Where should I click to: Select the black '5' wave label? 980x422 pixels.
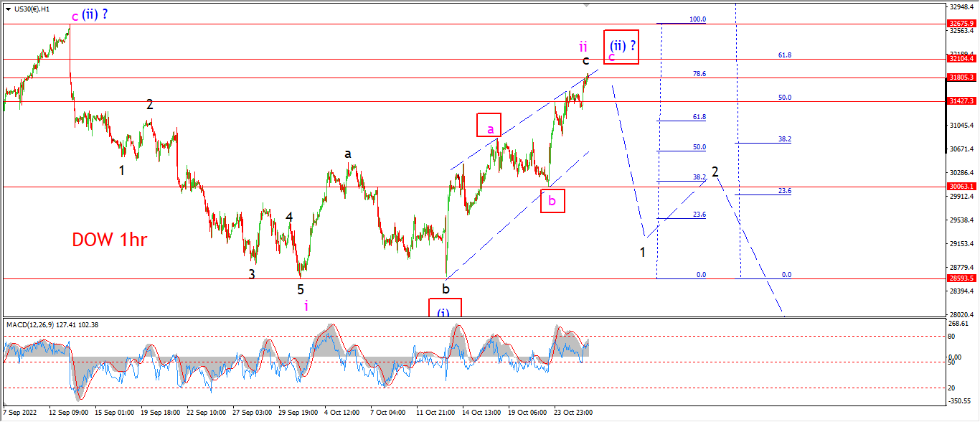(x=301, y=289)
